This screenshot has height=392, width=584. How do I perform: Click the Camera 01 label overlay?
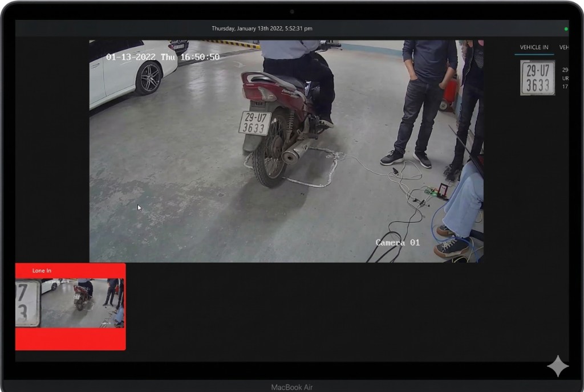click(x=398, y=243)
